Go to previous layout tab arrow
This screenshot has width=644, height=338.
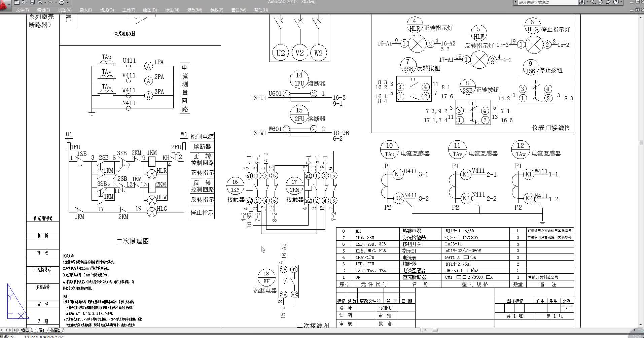tap(6, 330)
